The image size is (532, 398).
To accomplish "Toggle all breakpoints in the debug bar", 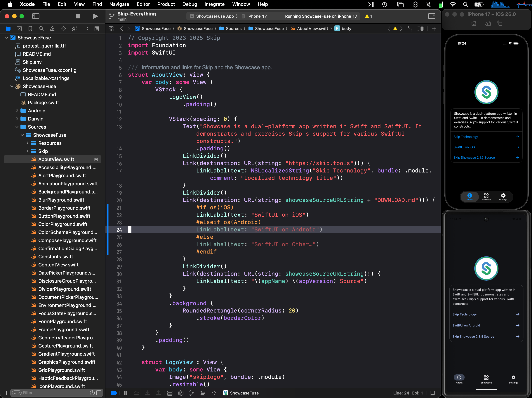I will pyautogui.click(x=113, y=393).
